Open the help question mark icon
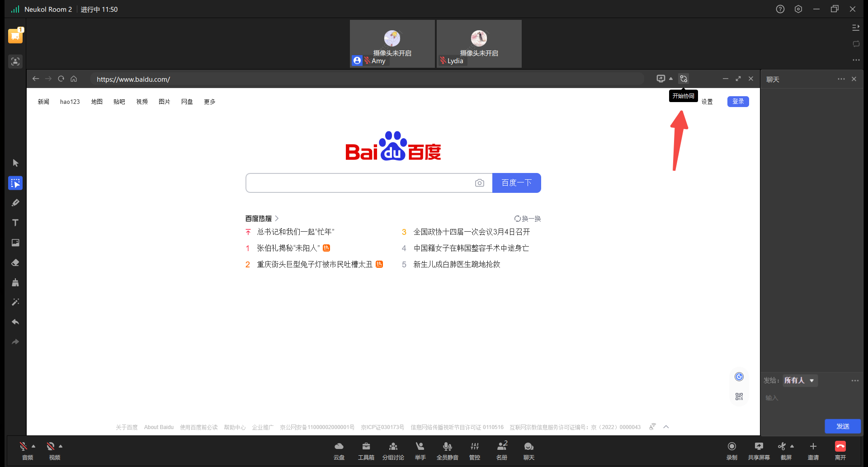 click(780, 9)
